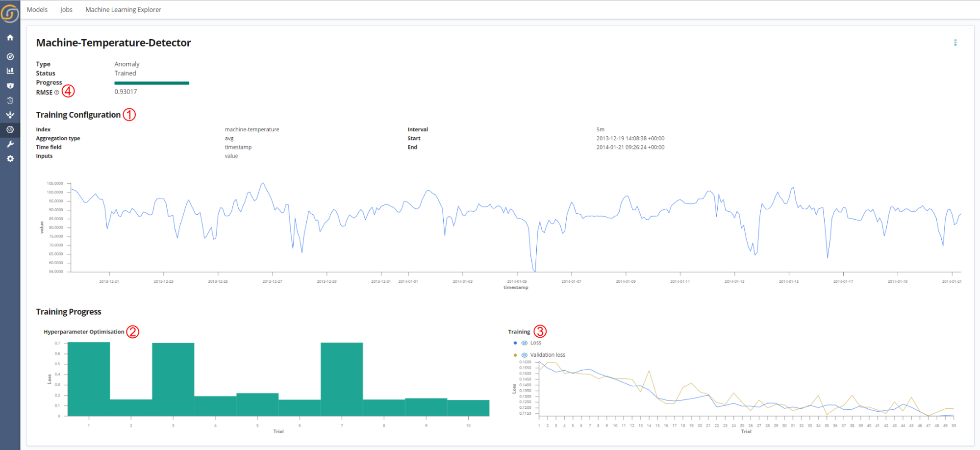The width and height of the screenshot is (980, 450).
Task: Open the graph nodes sidebar icon
Action: [x=10, y=115]
